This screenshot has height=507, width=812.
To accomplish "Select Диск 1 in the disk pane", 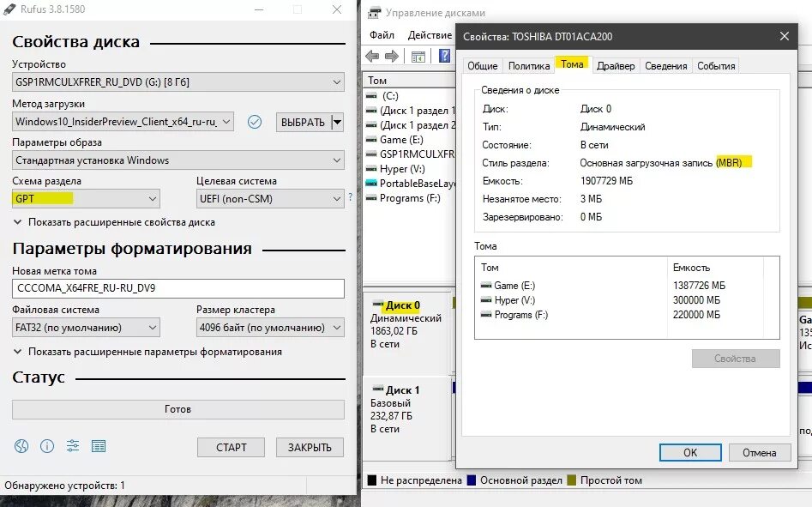I will click(x=406, y=418).
